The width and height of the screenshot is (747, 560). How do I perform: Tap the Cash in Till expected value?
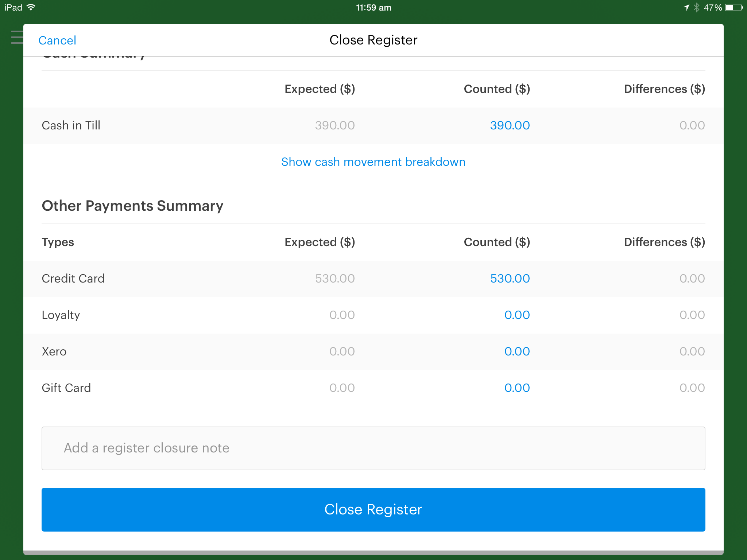[x=334, y=125]
